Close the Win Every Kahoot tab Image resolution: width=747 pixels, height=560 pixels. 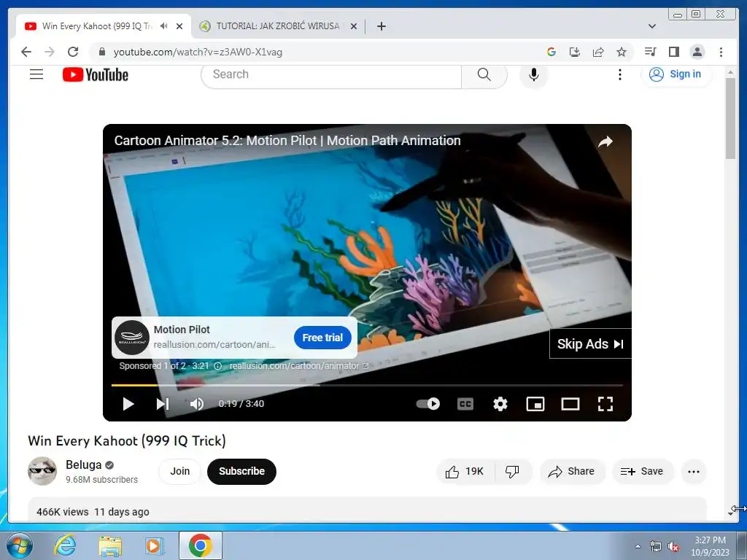coord(179,26)
